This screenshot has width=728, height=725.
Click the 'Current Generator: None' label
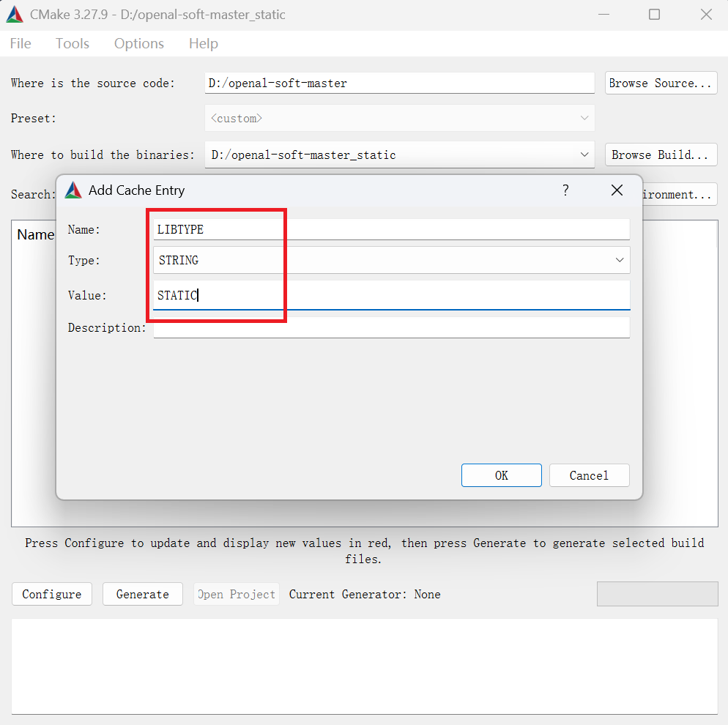[365, 594]
